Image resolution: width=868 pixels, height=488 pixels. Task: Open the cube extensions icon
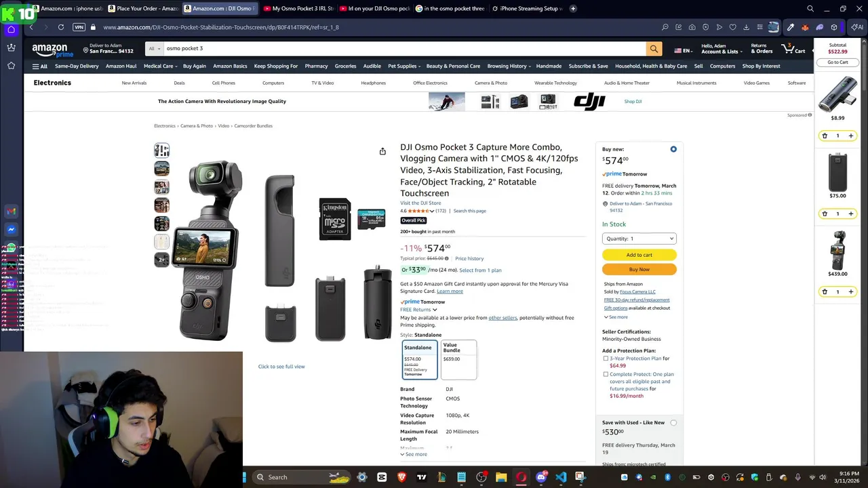834,27
